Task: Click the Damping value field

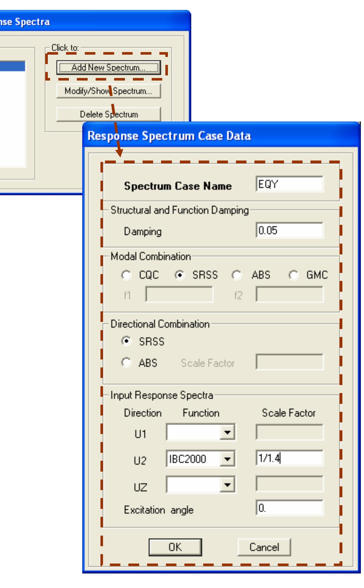Action: tap(289, 230)
